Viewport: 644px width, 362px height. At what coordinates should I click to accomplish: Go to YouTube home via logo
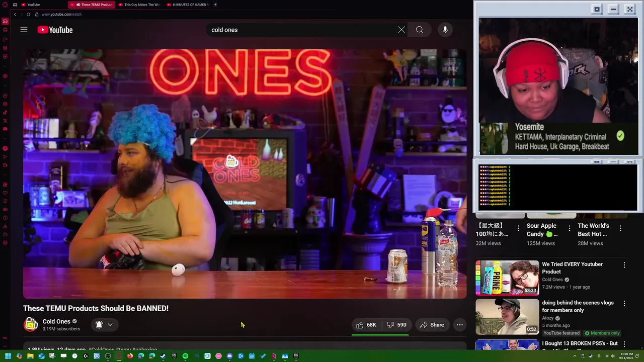pos(55,30)
